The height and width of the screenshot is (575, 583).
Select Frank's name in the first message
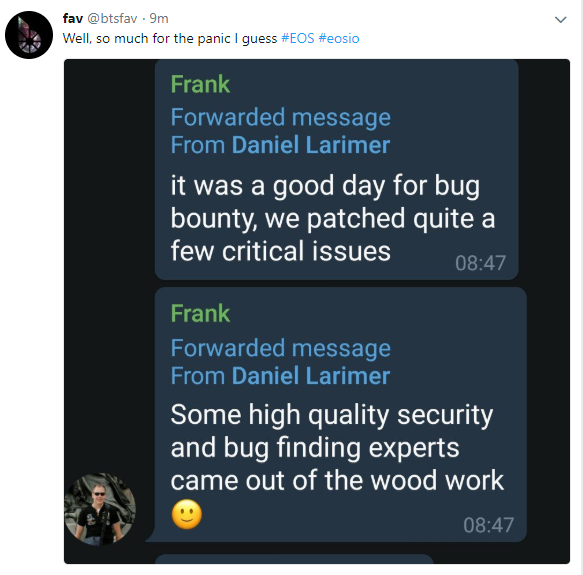[x=200, y=84]
